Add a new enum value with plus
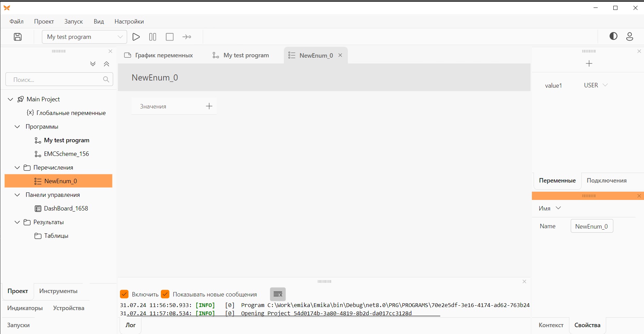The width and height of the screenshot is (644, 334). [x=209, y=106]
